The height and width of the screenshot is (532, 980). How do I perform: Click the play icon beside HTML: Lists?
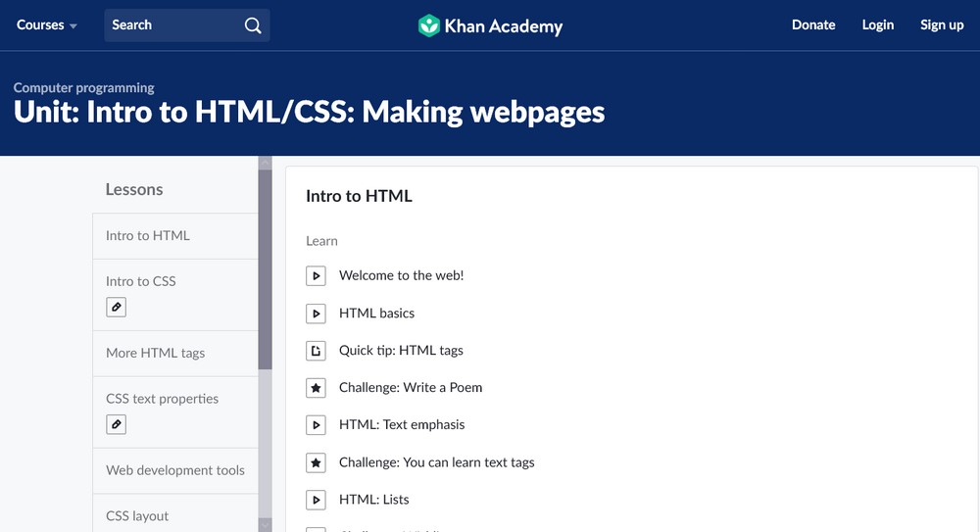point(316,500)
